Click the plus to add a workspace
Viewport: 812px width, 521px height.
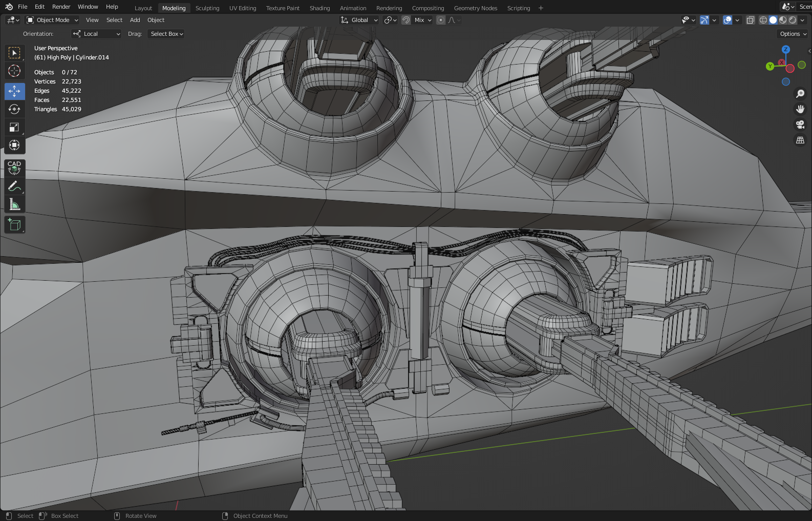point(541,8)
